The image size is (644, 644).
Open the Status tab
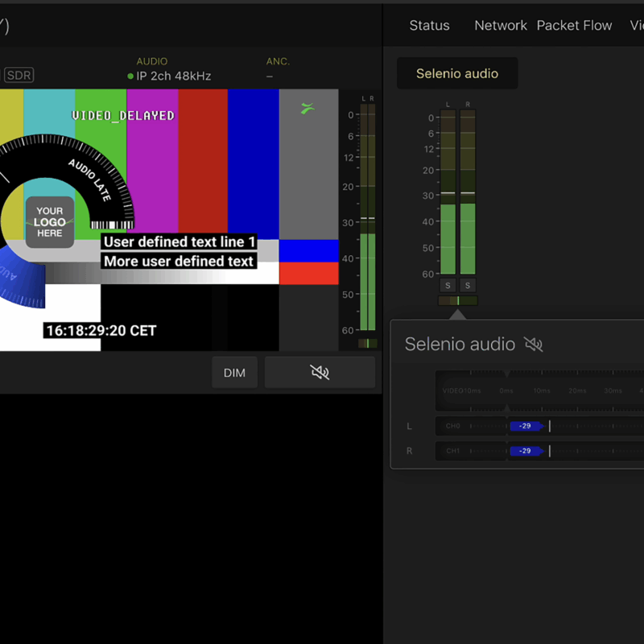pyautogui.click(x=429, y=26)
